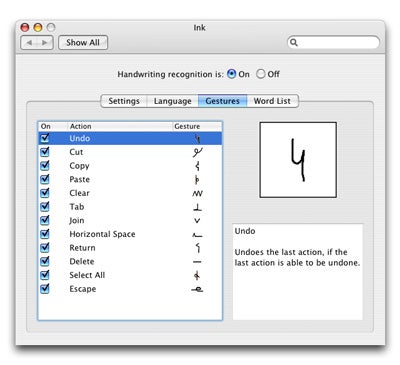Toggle the Horizontal Space checkbox

45,234
